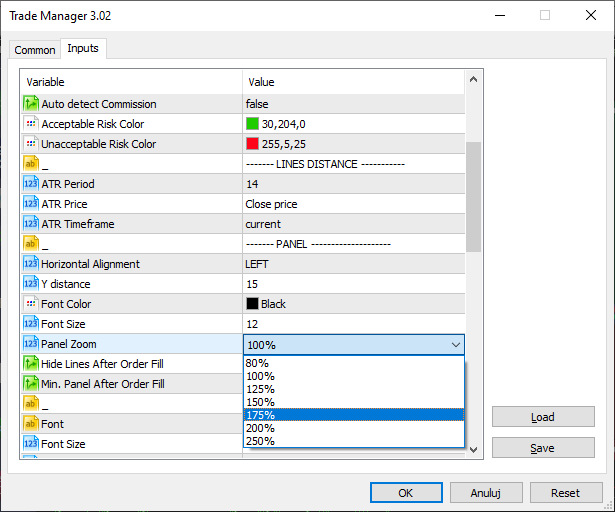Click the black Font Color swatch
Viewport: 615px width, 512px height.
252,304
